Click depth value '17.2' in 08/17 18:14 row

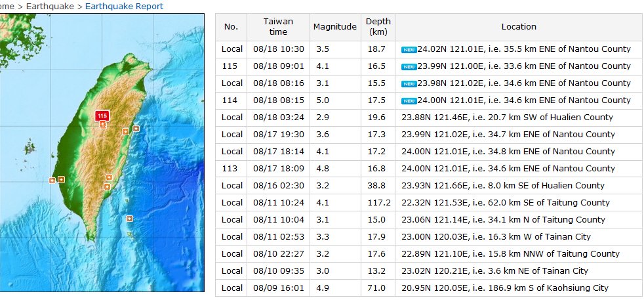(376, 152)
